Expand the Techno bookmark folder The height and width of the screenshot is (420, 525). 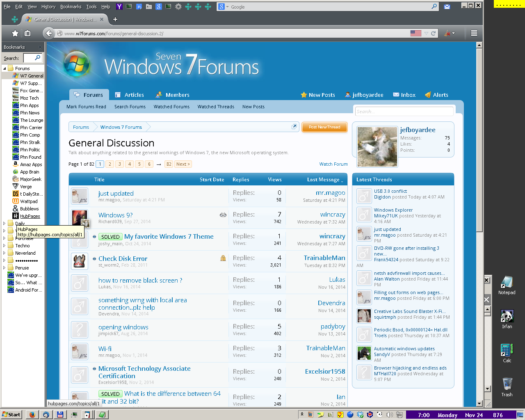pyautogui.click(x=5, y=246)
